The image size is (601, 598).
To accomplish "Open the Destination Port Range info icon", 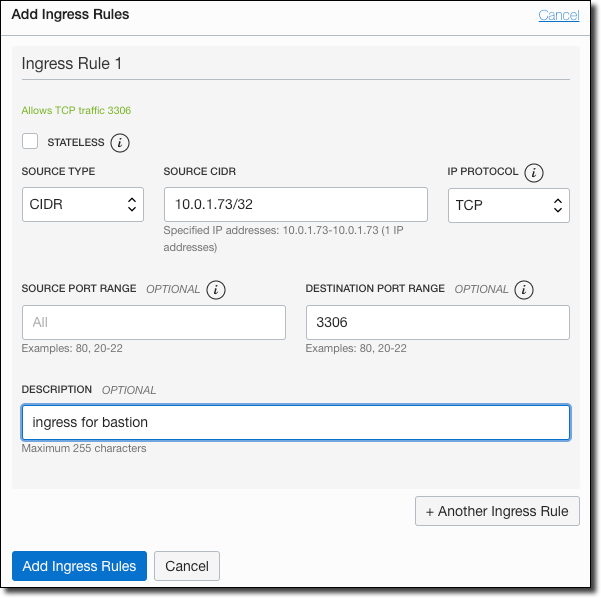I will [x=524, y=289].
